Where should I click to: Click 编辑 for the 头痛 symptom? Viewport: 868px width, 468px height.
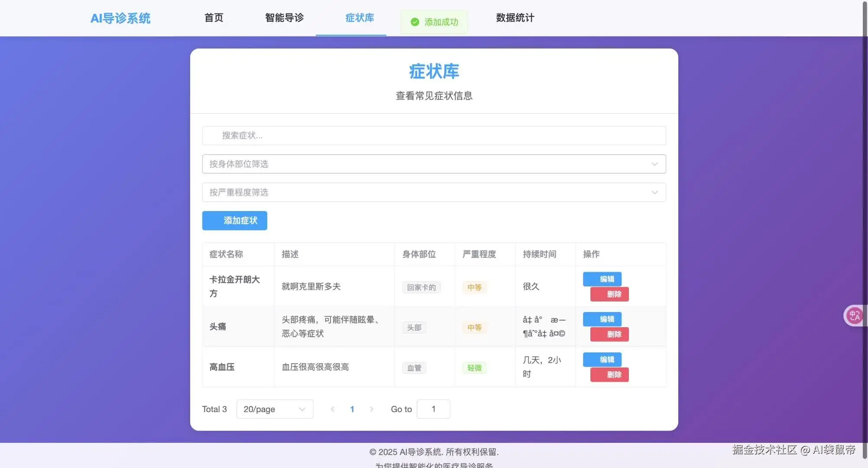[x=602, y=319]
